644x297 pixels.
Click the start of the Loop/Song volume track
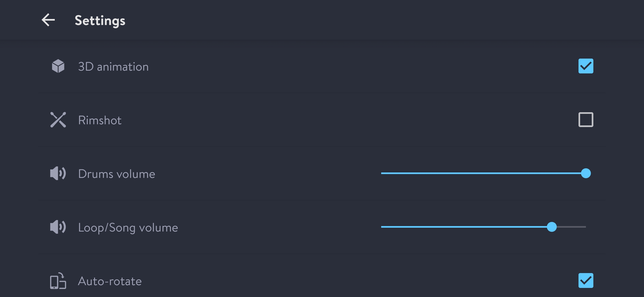click(383, 227)
